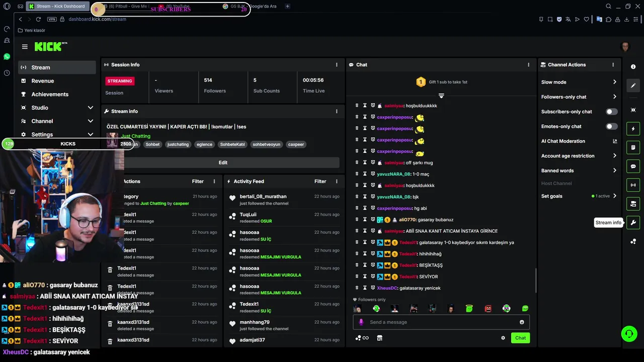
Task: Click the pencil edit icon in right sidebar
Action: tap(633, 85)
